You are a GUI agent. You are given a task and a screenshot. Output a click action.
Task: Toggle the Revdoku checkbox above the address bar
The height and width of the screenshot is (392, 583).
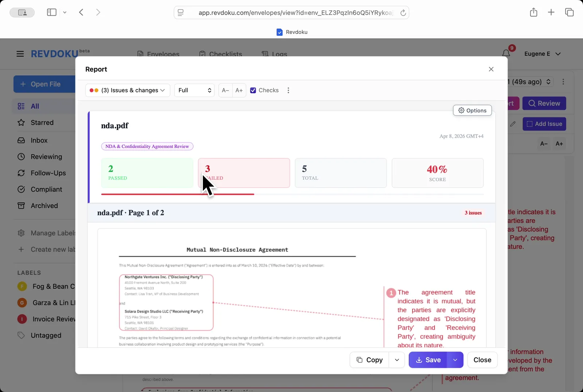279,32
